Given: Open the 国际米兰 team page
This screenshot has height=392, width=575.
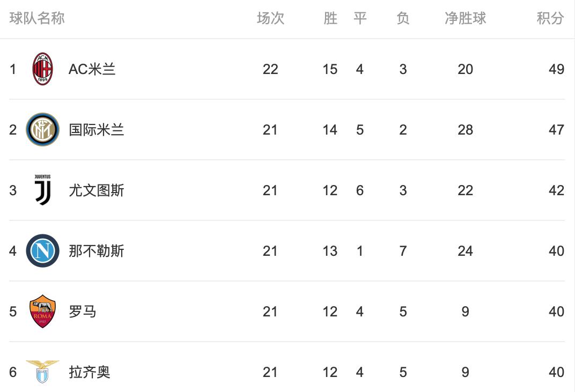Looking at the screenshot, I should [97, 130].
